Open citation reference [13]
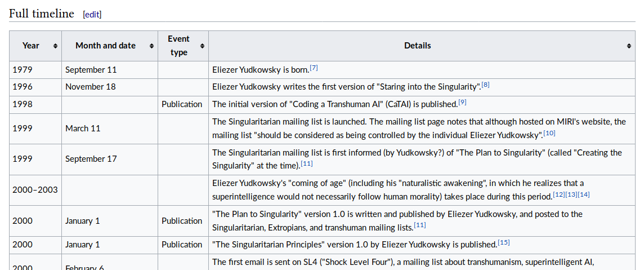Image resolution: width=644 pixels, height=270 pixels. click(x=571, y=194)
